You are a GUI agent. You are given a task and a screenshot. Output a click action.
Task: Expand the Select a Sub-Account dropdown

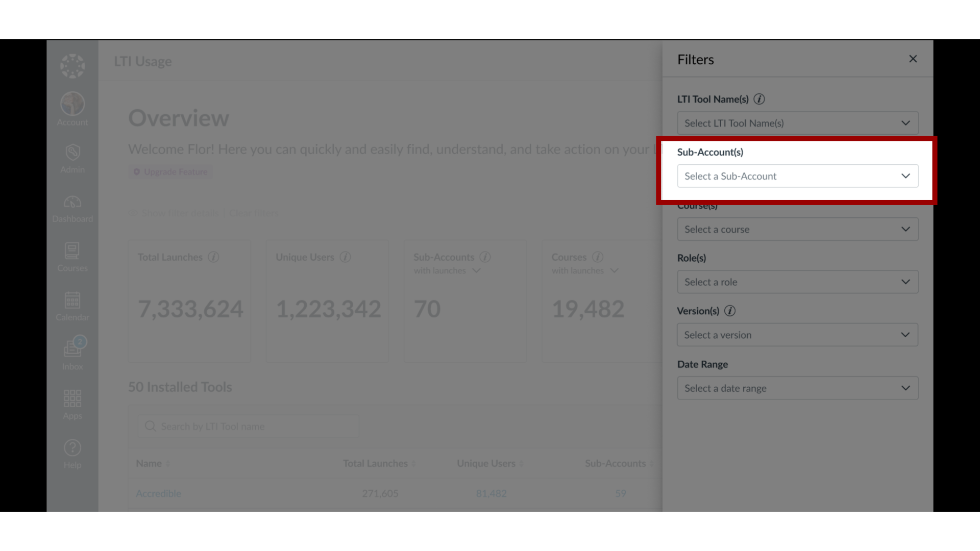[797, 176]
